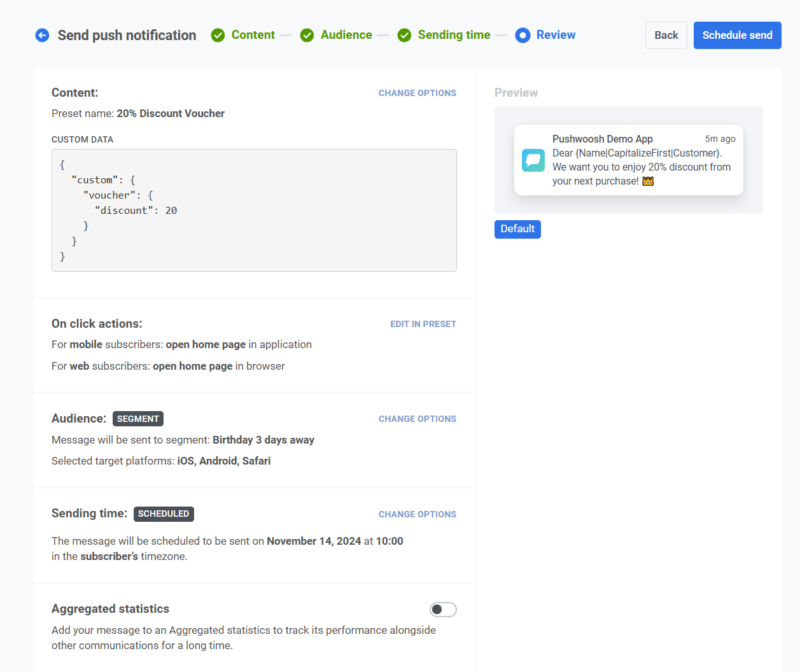The height and width of the screenshot is (672, 800).
Task: Click the push notification preview card
Action: tap(628, 160)
